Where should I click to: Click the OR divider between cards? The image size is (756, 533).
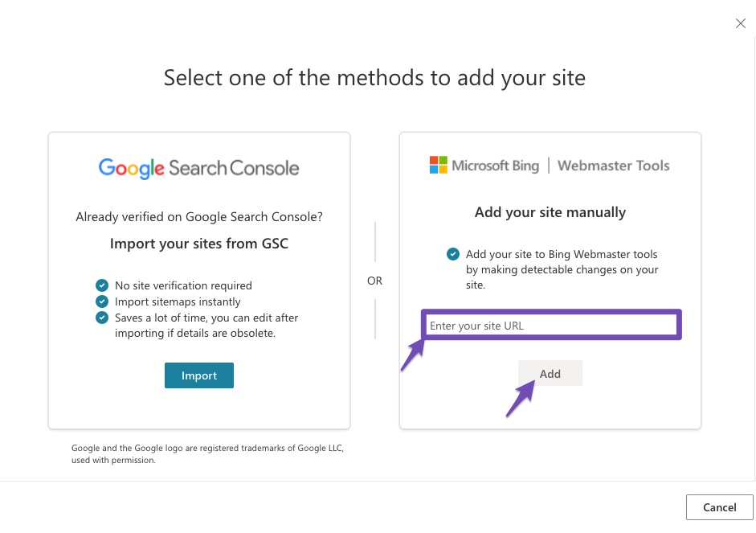(374, 281)
